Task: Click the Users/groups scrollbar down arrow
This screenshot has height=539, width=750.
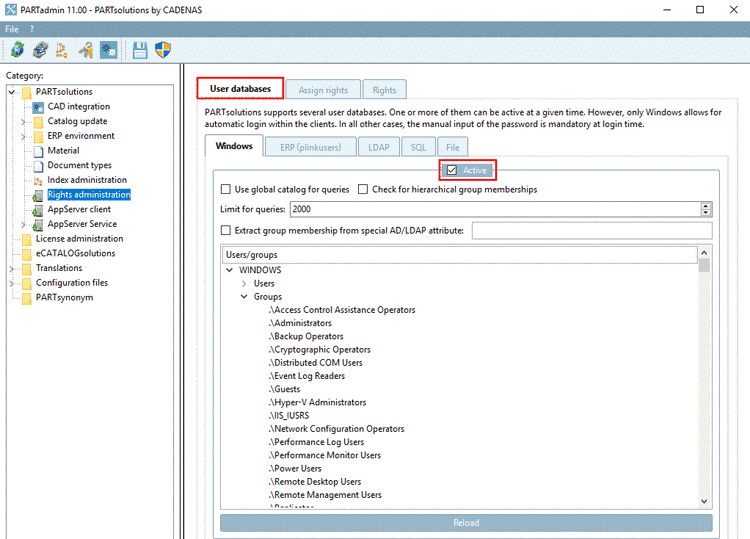Action: [x=704, y=501]
